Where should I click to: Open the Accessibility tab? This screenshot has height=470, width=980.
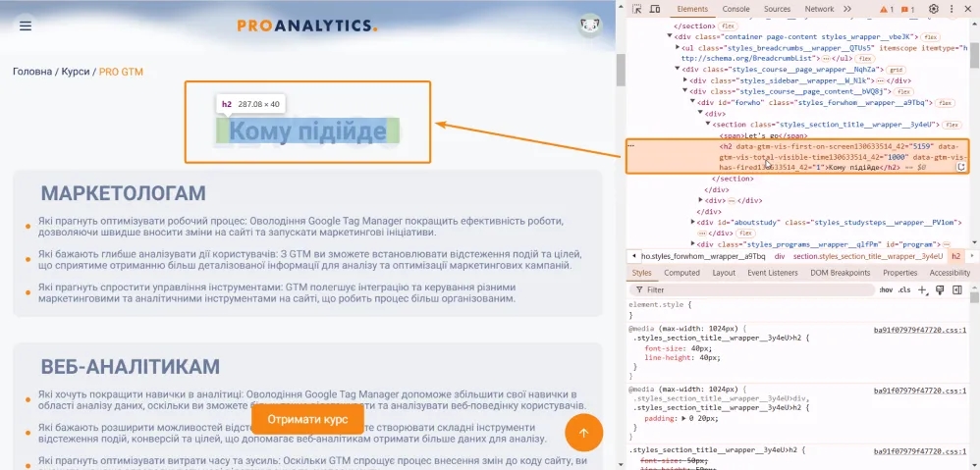coord(950,273)
